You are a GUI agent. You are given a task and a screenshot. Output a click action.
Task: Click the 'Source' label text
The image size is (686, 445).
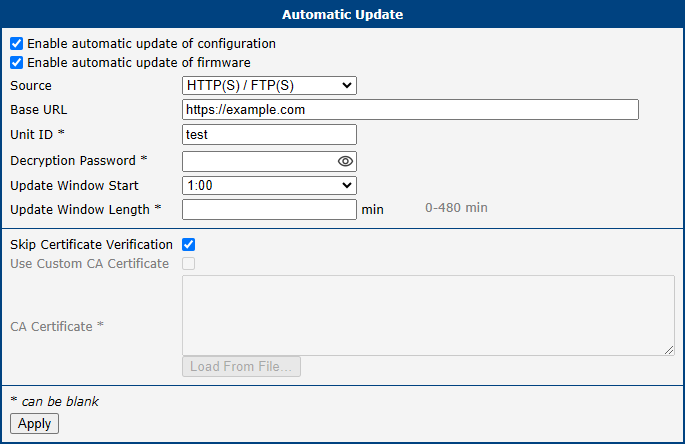[31, 85]
